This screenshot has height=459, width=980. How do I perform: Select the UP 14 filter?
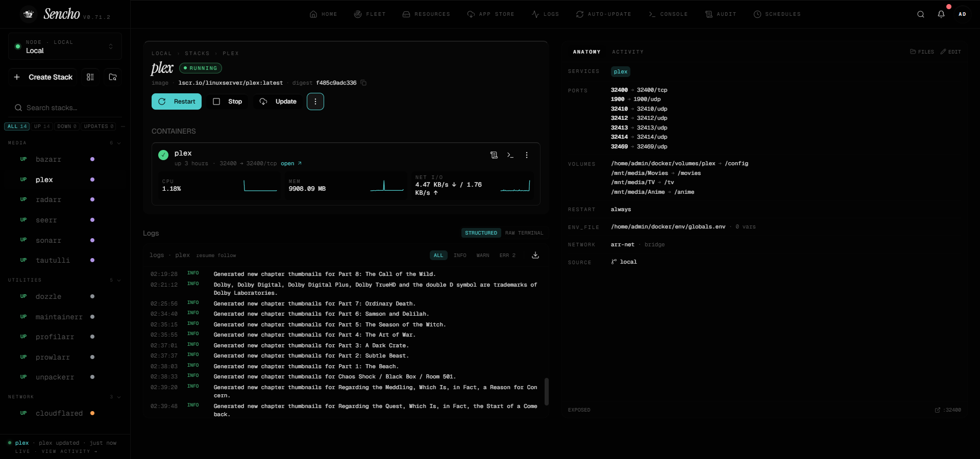coord(42,126)
